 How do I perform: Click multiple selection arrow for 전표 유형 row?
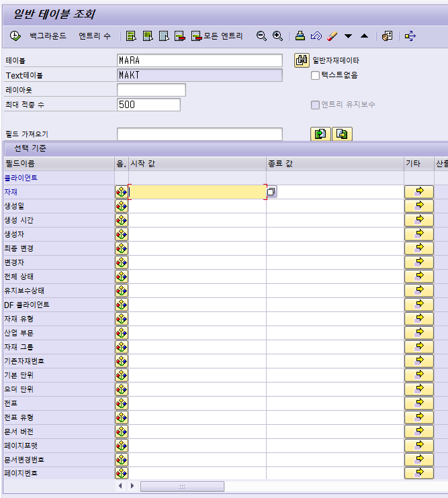[418, 417]
